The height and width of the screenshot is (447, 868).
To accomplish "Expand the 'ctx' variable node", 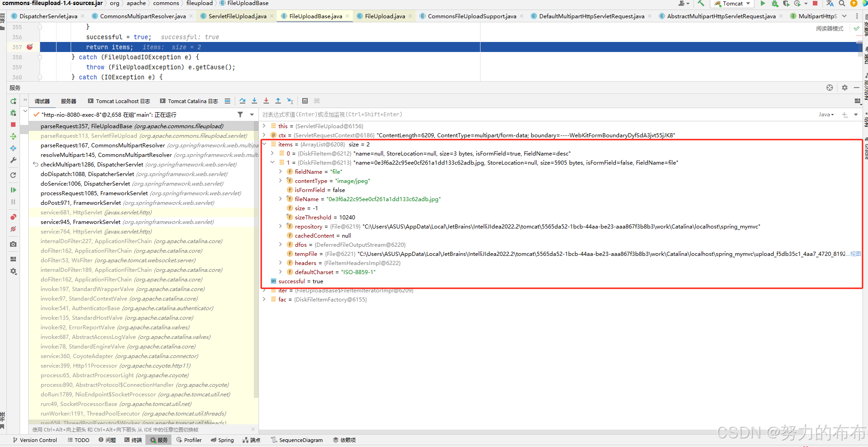I will [x=264, y=135].
